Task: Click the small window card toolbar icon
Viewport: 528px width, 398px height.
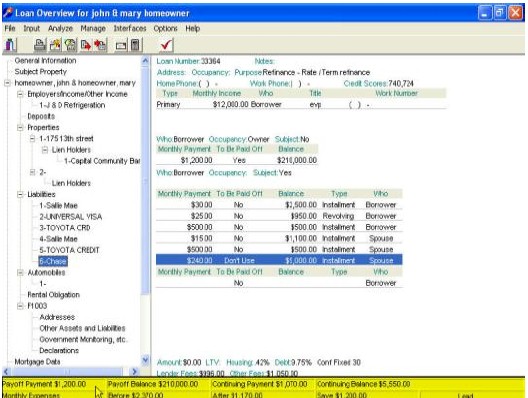Action: [x=121, y=45]
